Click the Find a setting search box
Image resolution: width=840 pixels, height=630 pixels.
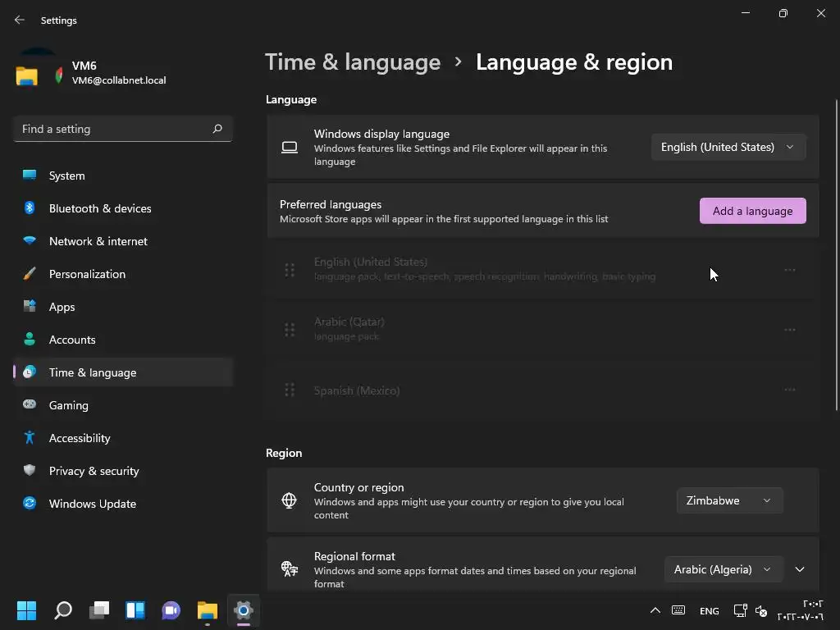pyautogui.click(x=123, y=129)
